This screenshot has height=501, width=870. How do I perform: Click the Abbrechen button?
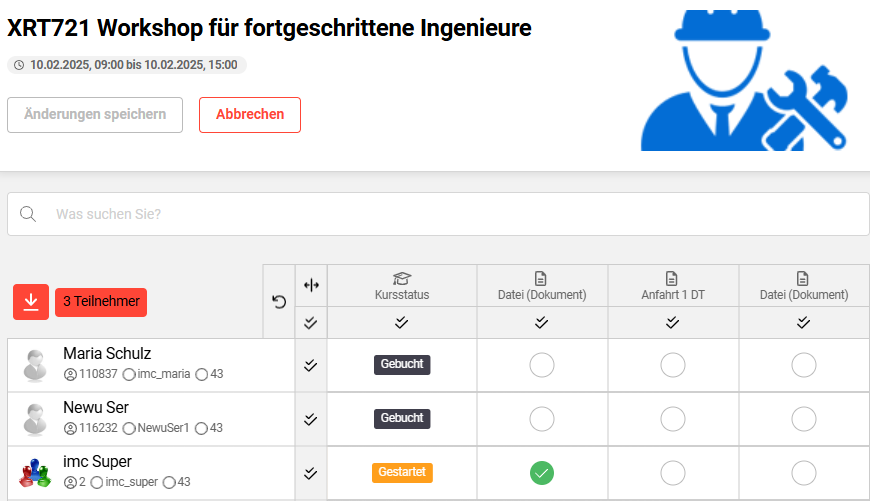tap(250, 114)
